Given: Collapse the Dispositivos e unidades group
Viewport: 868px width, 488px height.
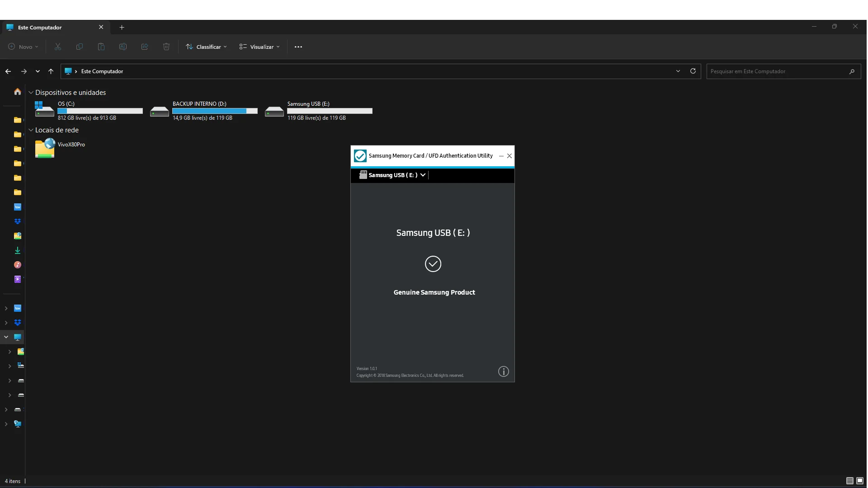Looking at the screenshot, I should coord(31,93).
